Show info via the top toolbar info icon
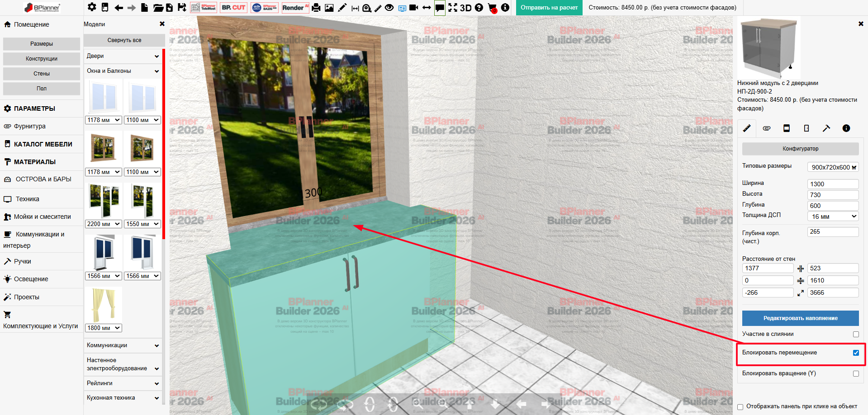 tap(505, 8)
